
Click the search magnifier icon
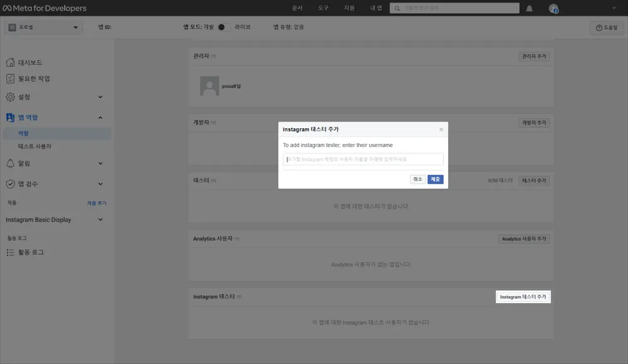click(397, 8)
